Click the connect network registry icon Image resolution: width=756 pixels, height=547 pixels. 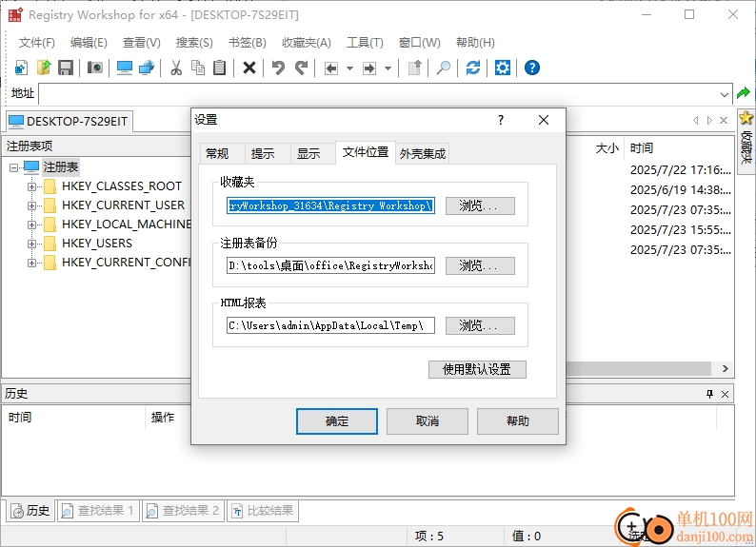147,68
